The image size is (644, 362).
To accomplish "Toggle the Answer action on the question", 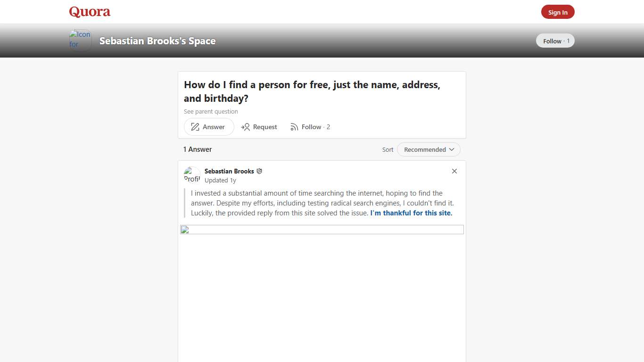I will [x=208, y=127].
